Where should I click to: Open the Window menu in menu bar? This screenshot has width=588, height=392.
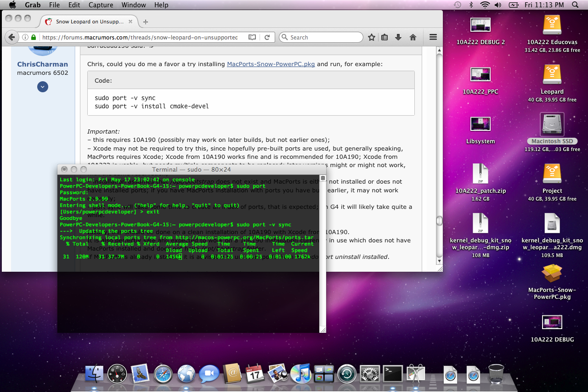[134, 5]
